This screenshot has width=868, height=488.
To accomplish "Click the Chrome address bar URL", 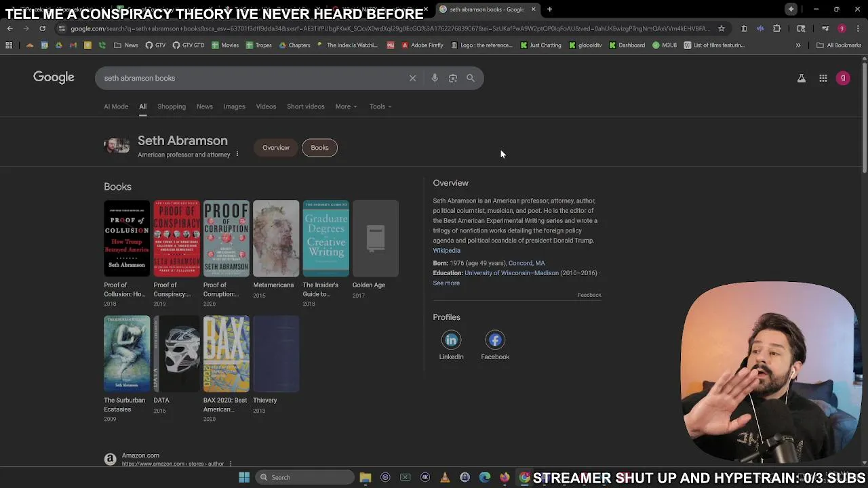I will pos(390,28).
